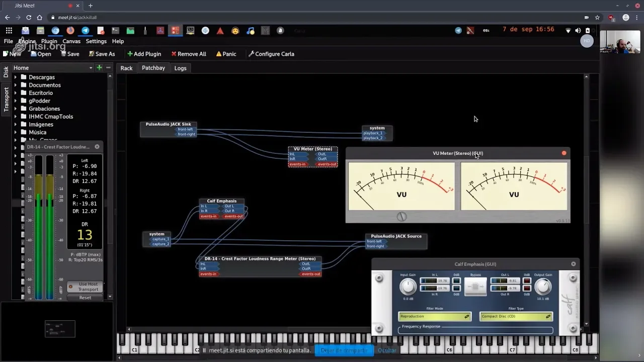Open Configure Carla settings
Image resolution: width=644 pixels, height=362 pixels.
tap(271, 54)
